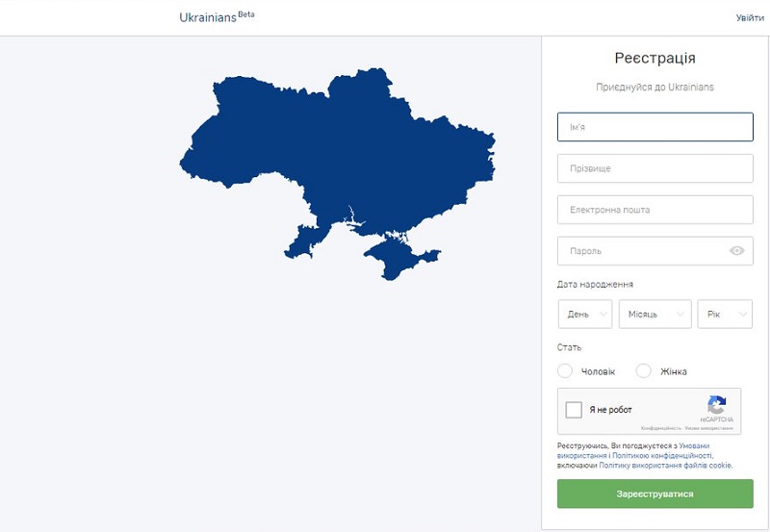This screenshot has width=770, height=532.
Task: Click the Увійти link in header
Action: pos(750,18)
